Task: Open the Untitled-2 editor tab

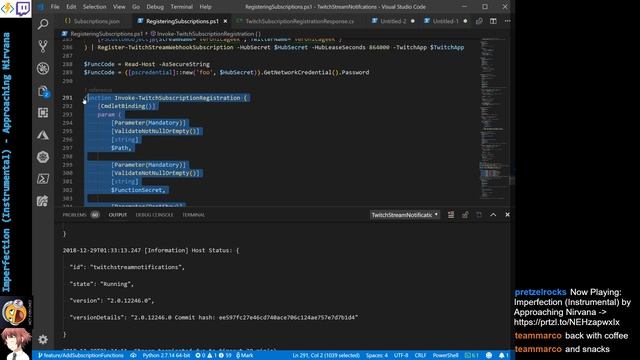Action: [393, 21]
